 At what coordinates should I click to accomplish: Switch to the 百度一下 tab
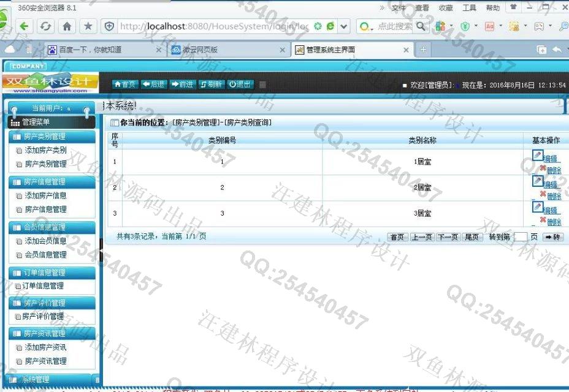point(104,50)
